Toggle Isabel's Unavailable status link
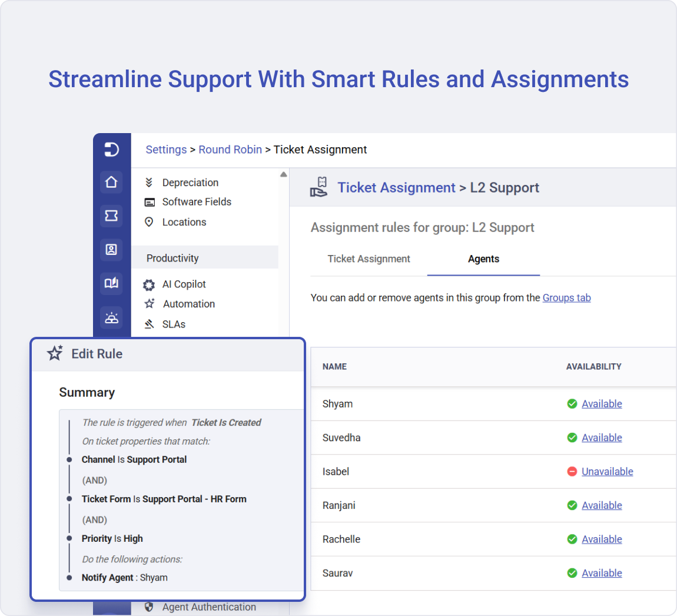Screen dimensions: 677x616 coord(608,472)
